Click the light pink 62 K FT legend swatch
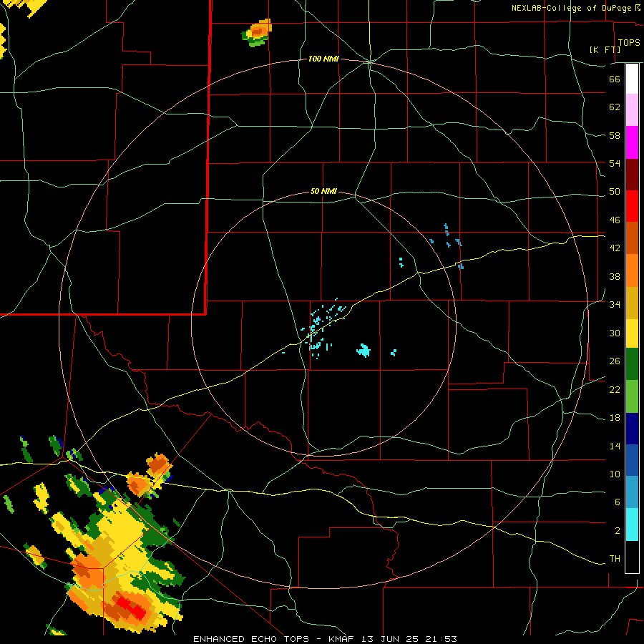This screenshot has height=644, width=644. [632, 109]
